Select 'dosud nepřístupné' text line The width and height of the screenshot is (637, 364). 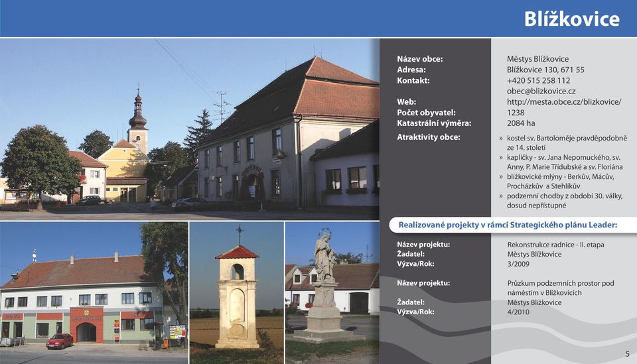tap(536, 206)
